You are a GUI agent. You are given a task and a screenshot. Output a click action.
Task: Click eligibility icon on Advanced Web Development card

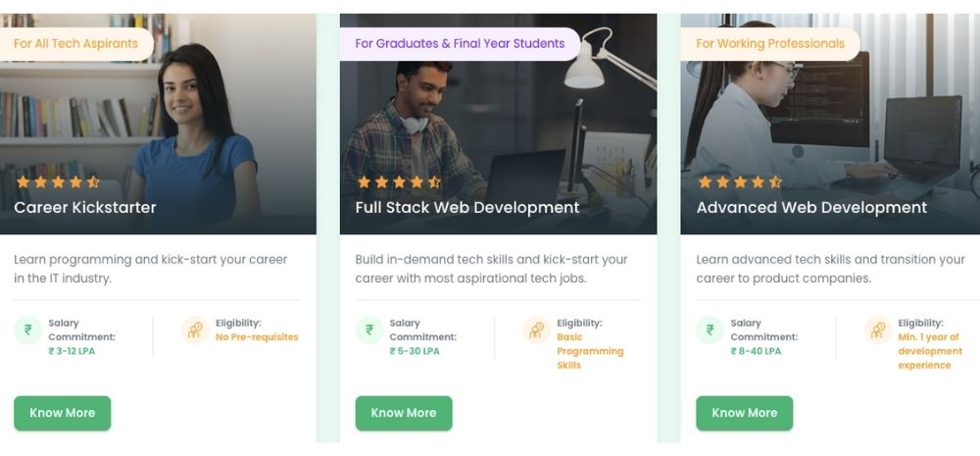click(x=878, y=330)
